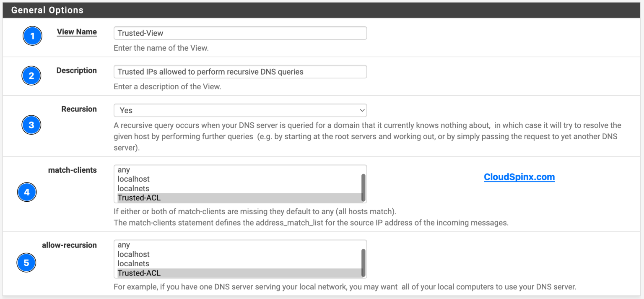Screen dimensions: 644x299
Task: Open the CloudSpinx.com link
Action: pos(519,177)
